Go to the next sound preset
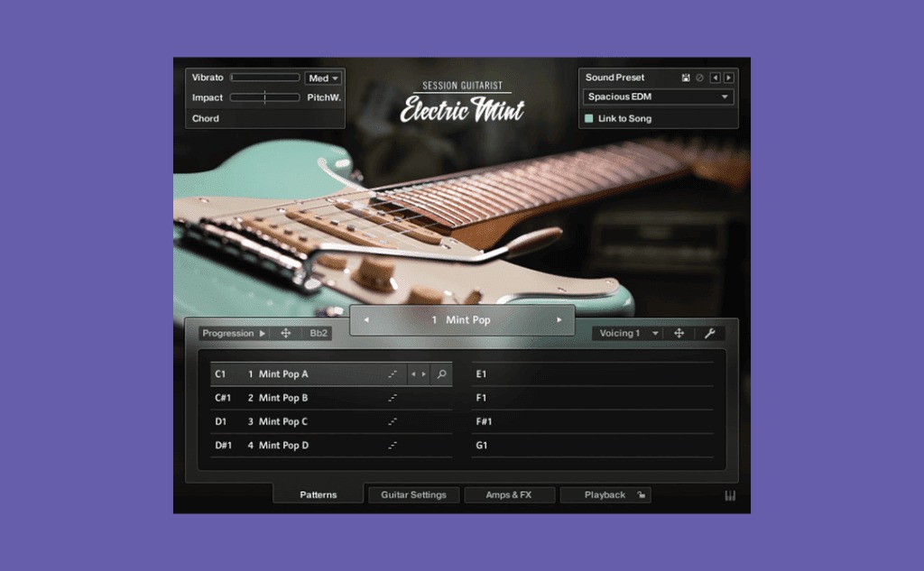 [x=728, y=78]
